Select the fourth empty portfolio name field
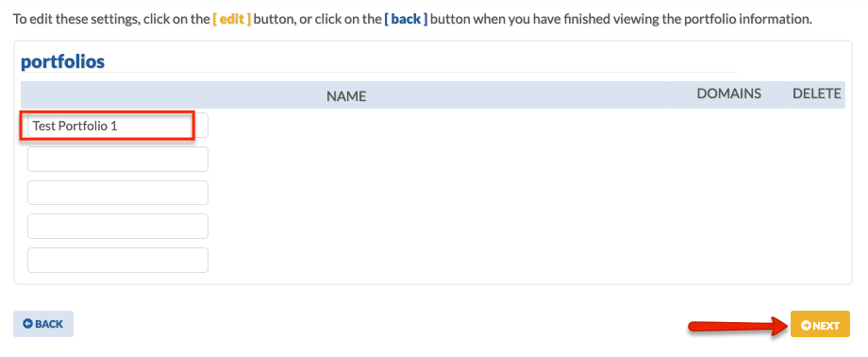The image size is (868, 357). 118,226
